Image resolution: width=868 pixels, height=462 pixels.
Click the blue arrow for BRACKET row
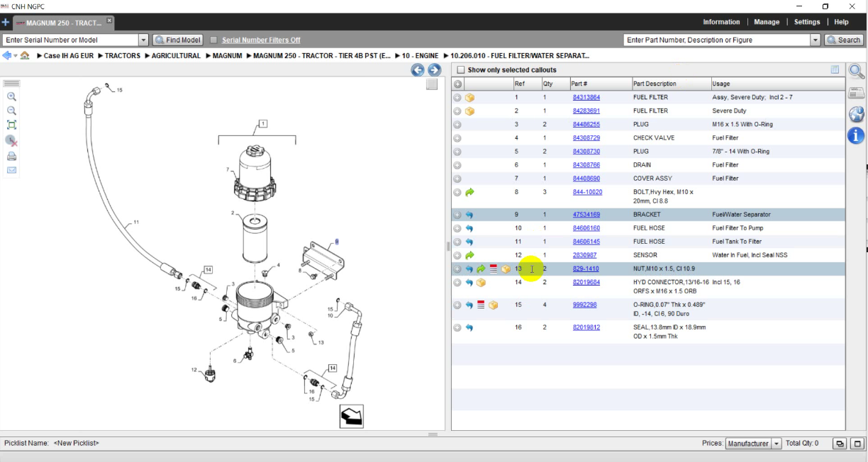[469, 215]
